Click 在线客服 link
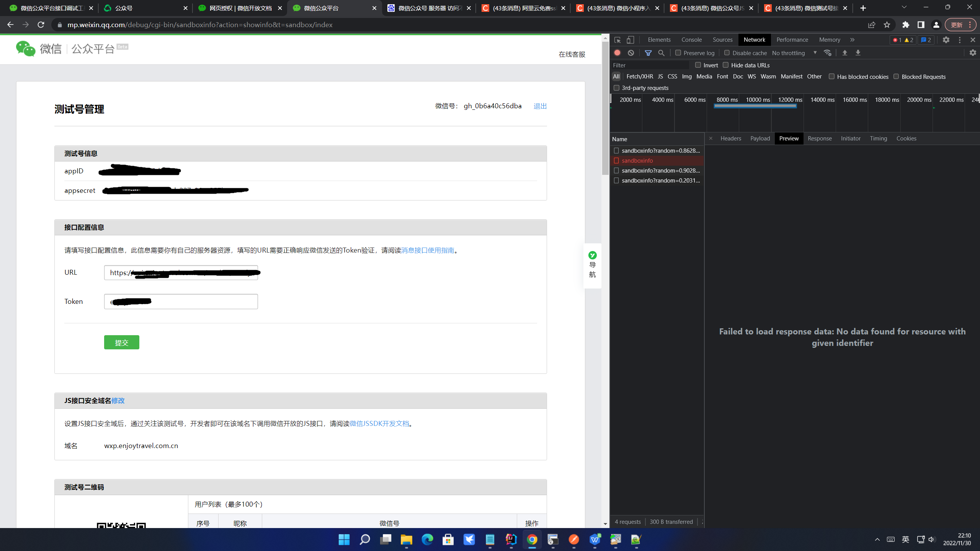This screenshot has height=551, width=980. coord(572,54)
